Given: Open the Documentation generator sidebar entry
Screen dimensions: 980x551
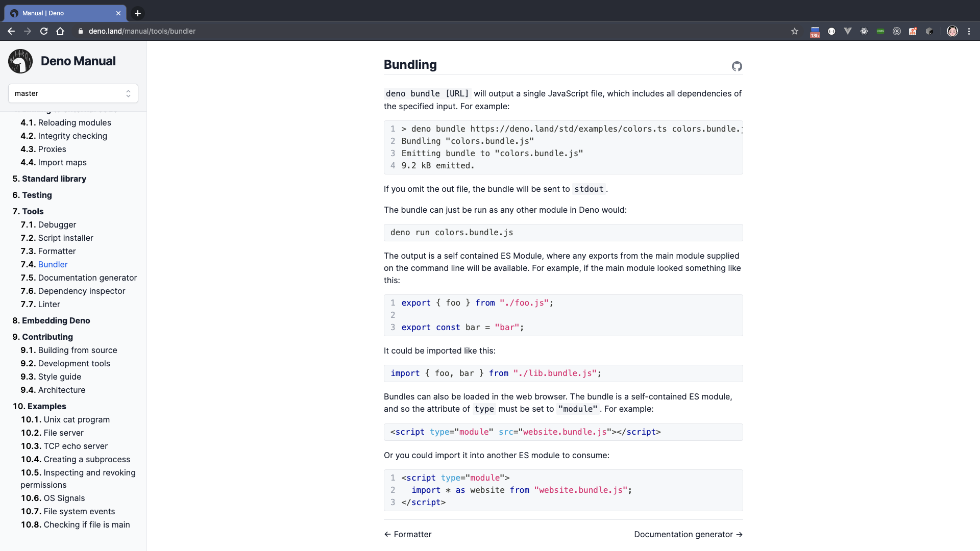Looking at the screenshot, I should [87, 278].
